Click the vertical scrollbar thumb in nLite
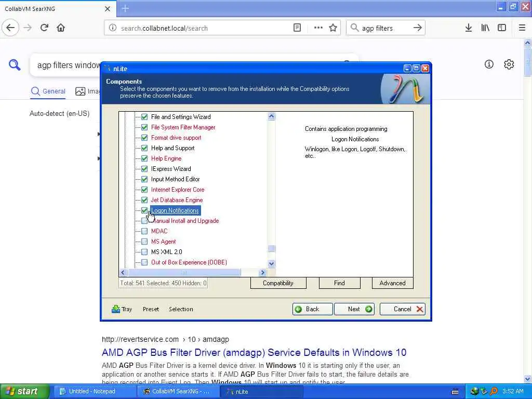Screen dimensions: 532x399 click(x=271, y=248)
